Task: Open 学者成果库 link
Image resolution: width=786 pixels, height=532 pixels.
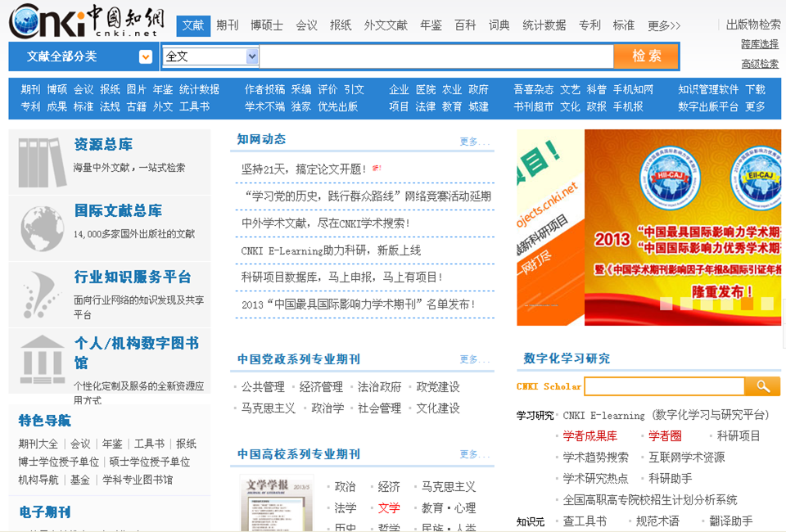Action: [x=590, y=435]
